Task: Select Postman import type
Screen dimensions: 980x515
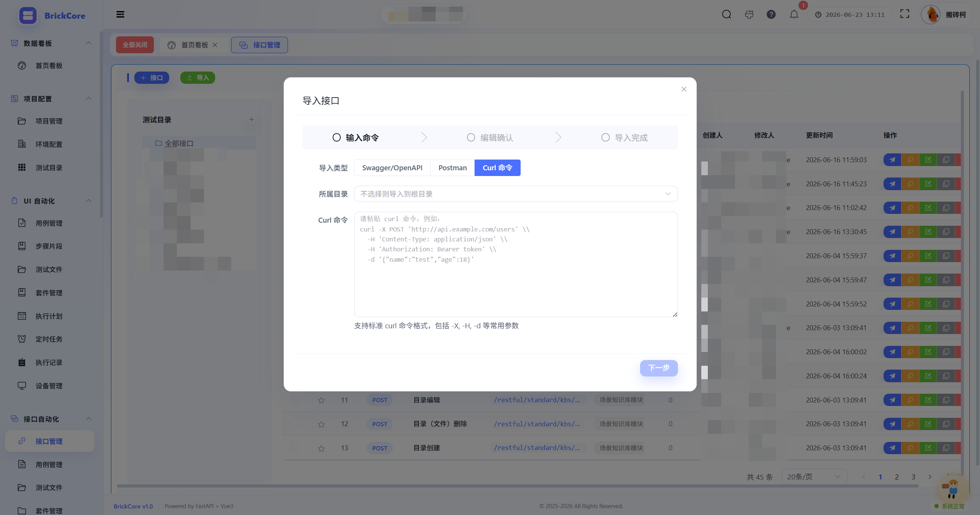Action: pos(452,168)
